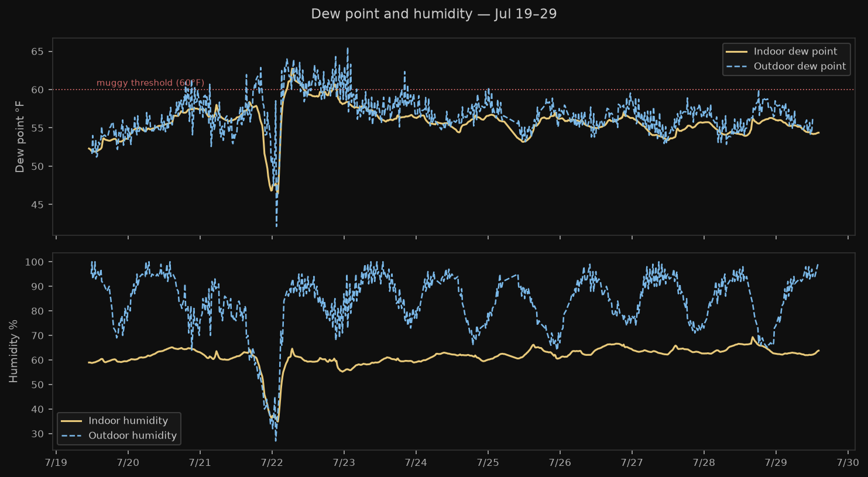Click the 100 tick on humidity axis

[x=34, y=262]
